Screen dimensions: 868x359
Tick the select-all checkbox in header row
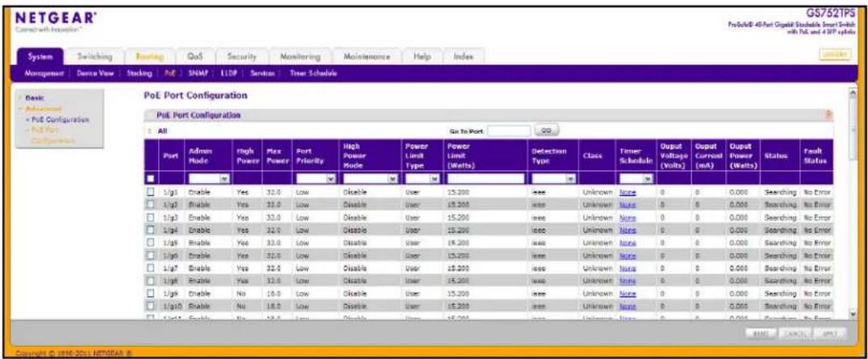tap(151, 179)
